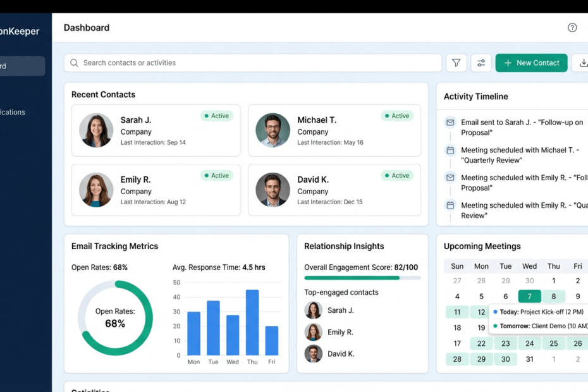Viewport: 588px width, 392px height.
Task: Open the sliders adjustment icon next to filter
Action: pos(481,63)
